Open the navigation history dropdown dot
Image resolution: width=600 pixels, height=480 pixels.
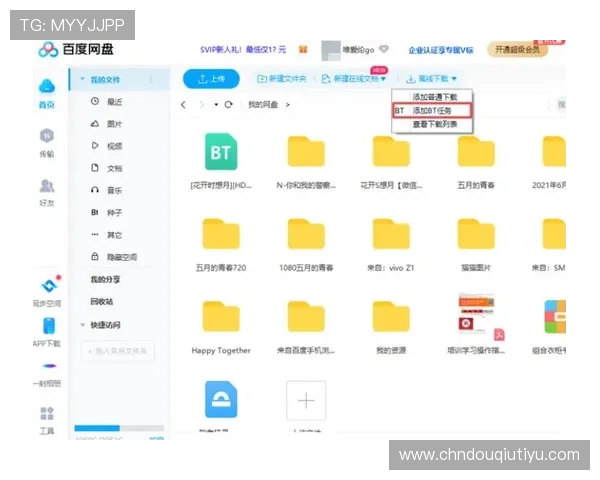coord(216,104)
